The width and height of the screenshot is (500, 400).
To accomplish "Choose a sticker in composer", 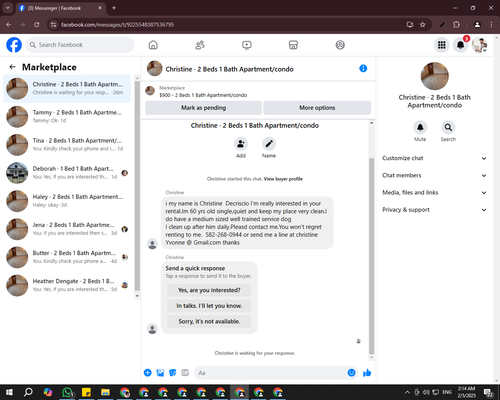I will pyautogui.click(x=173, y=373).
